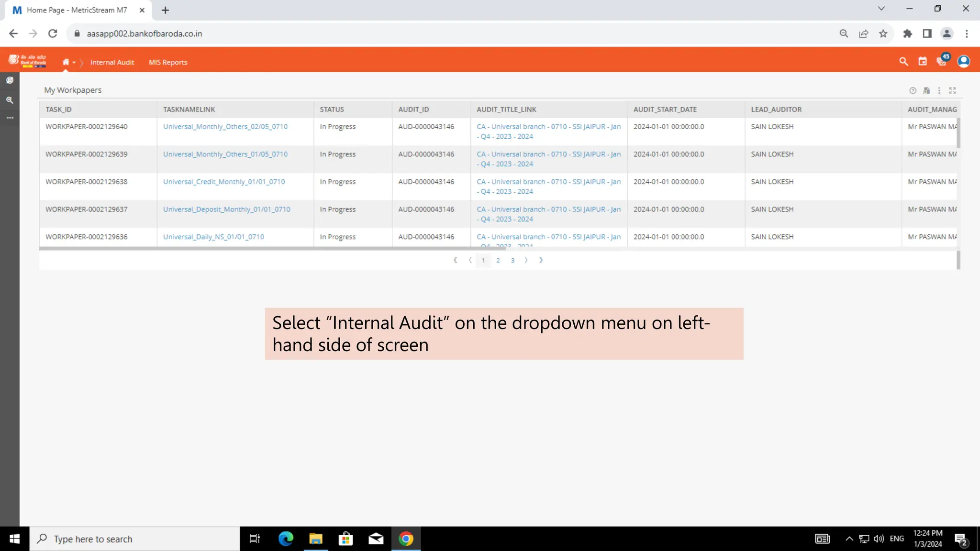Go to page 2 of workpapers
980x551 pixels.
tap(498, 260)
